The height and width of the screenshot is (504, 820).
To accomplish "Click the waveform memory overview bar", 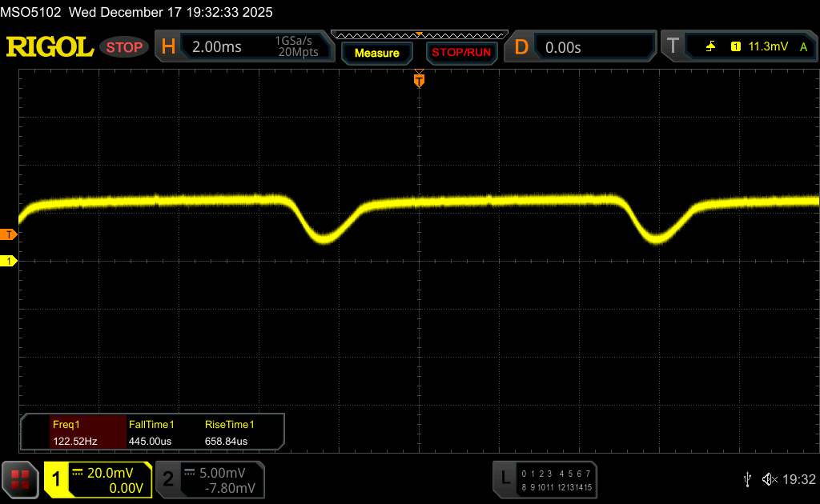I will [420, 35].
